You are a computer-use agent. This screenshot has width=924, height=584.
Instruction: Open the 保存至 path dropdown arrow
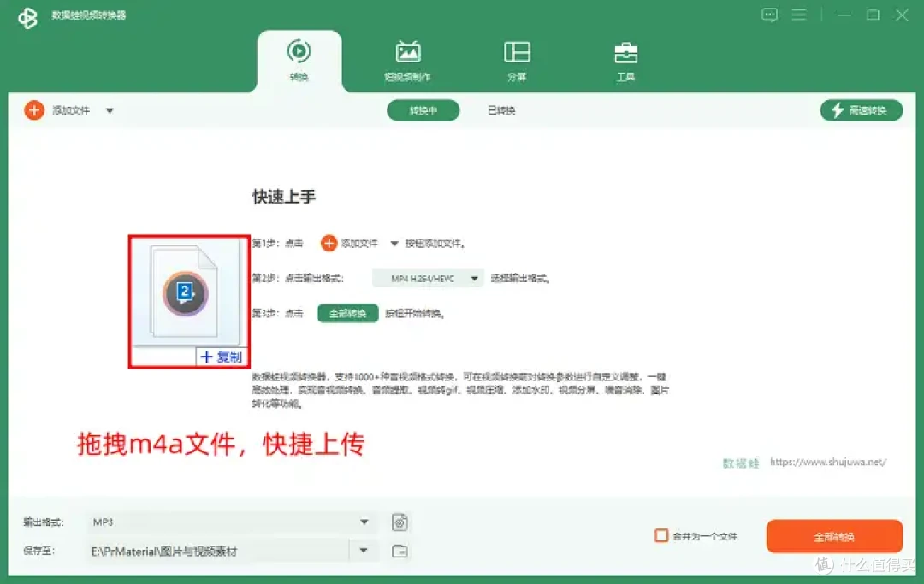[x=364, y=551]
